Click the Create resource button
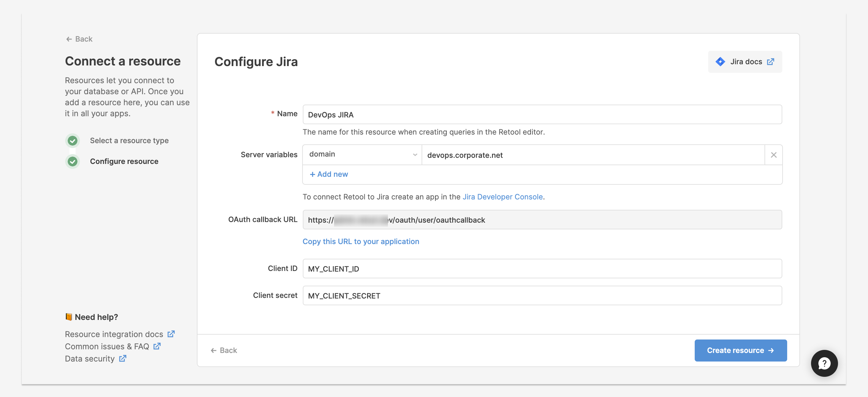 point(741,351)
